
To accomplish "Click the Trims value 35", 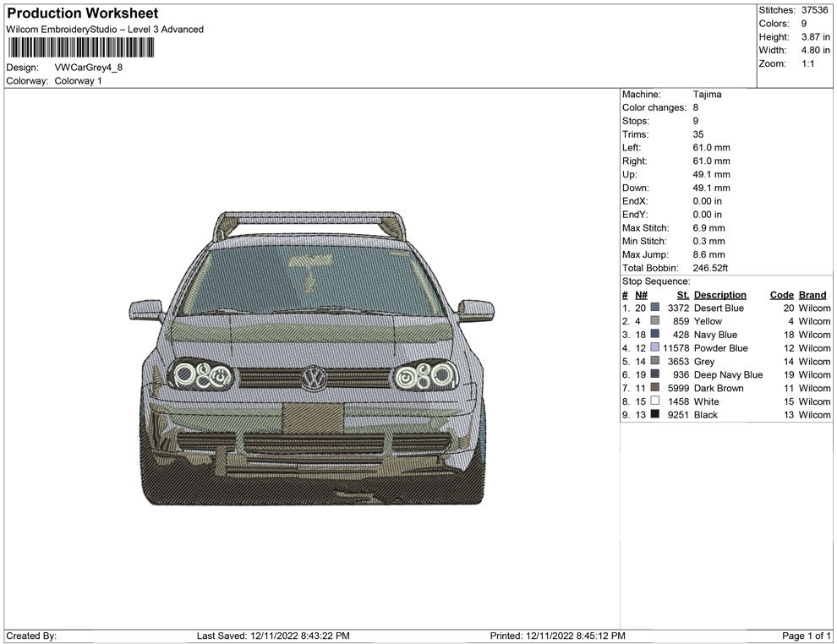I will (x=698, y=134).
